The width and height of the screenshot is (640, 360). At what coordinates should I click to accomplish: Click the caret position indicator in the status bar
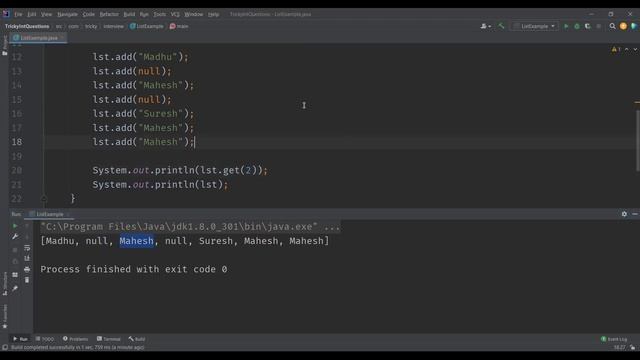coord(619,348)
